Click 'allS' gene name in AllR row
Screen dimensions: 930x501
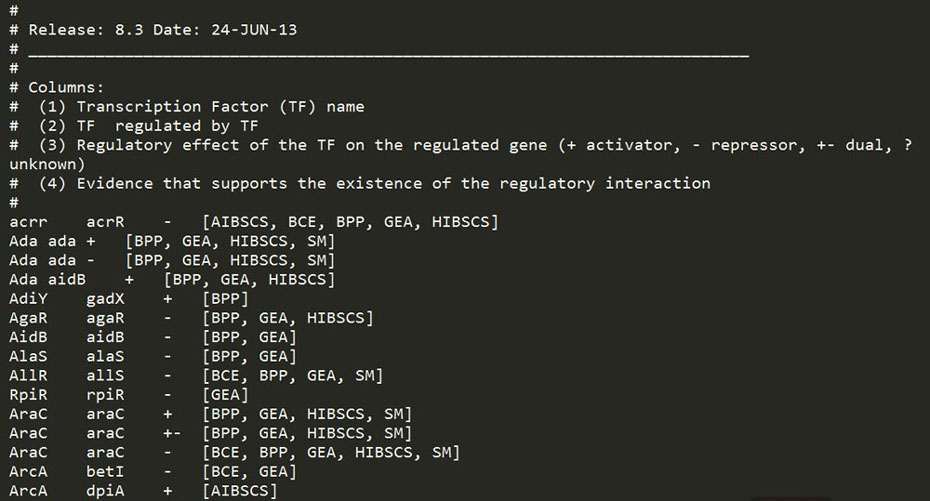click(105, 376)
